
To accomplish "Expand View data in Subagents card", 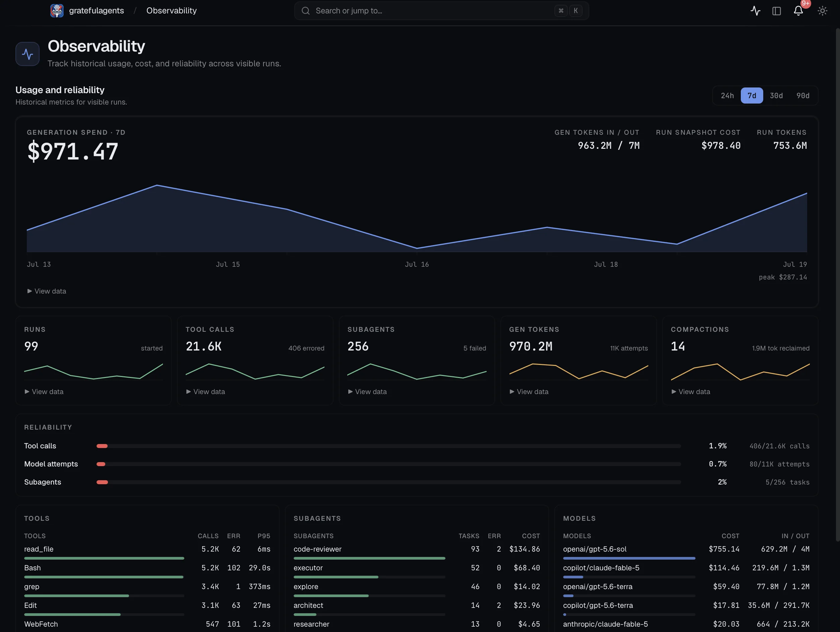I will [367, 391].
